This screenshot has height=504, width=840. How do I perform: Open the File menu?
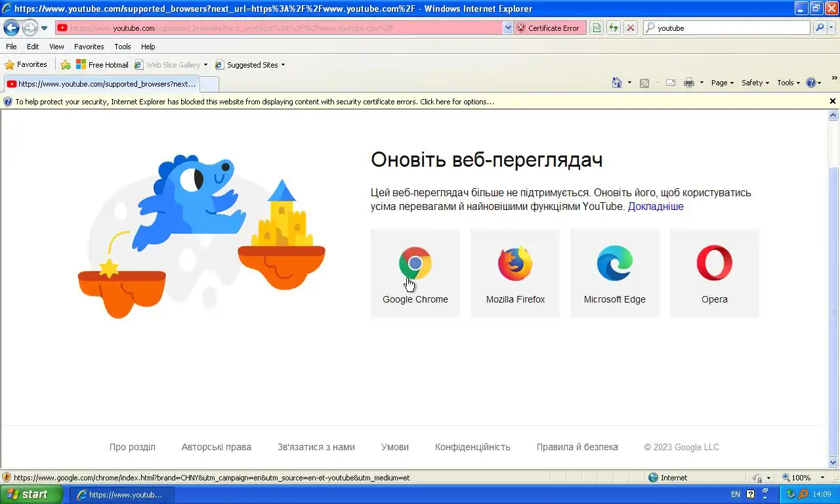(x=11, y=47)
